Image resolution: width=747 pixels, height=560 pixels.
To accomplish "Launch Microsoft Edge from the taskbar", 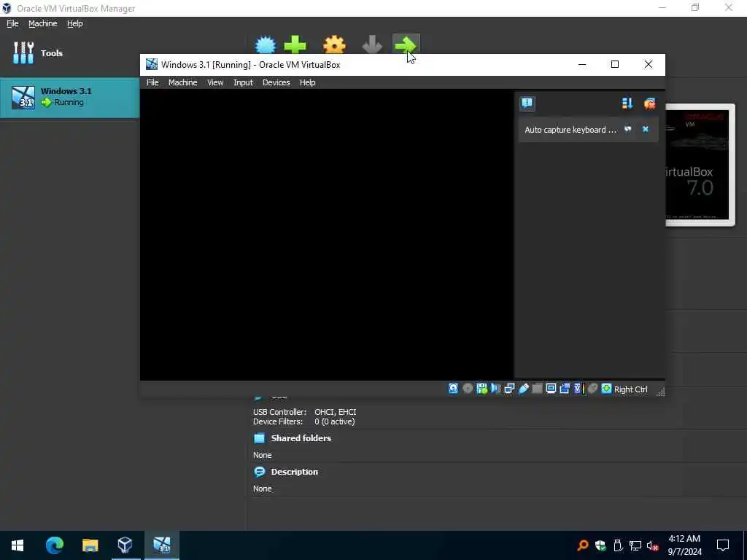I will click(54, 545).
